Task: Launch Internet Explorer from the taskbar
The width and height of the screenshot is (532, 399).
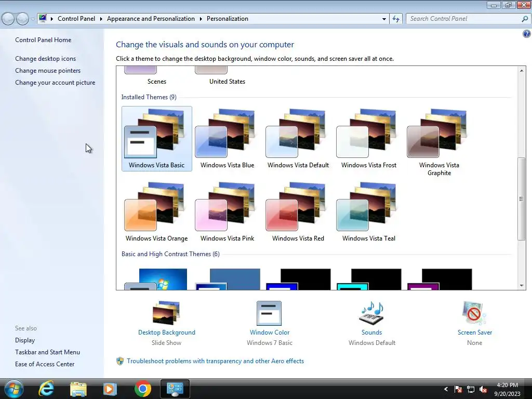Action: click(x=46, y=389)
